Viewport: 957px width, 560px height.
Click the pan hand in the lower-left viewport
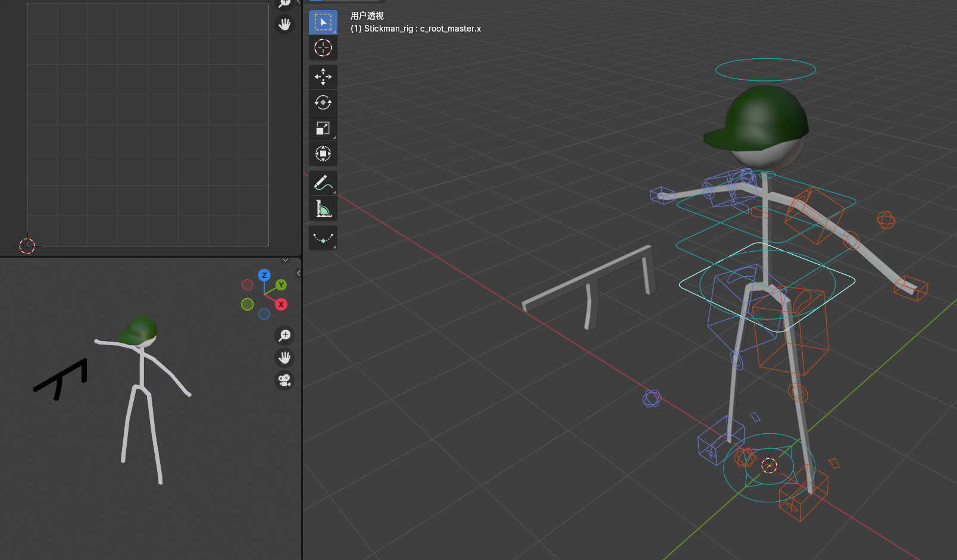click(x=284, y=358)
